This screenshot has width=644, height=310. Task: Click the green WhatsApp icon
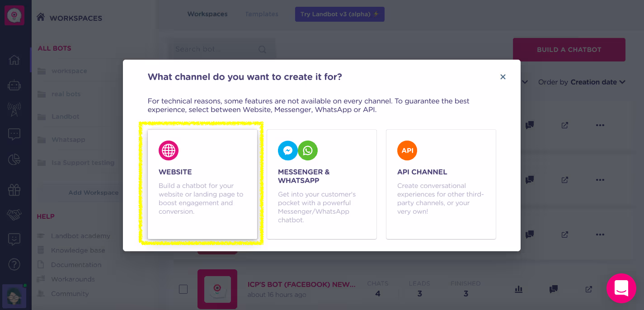point(308,150)
